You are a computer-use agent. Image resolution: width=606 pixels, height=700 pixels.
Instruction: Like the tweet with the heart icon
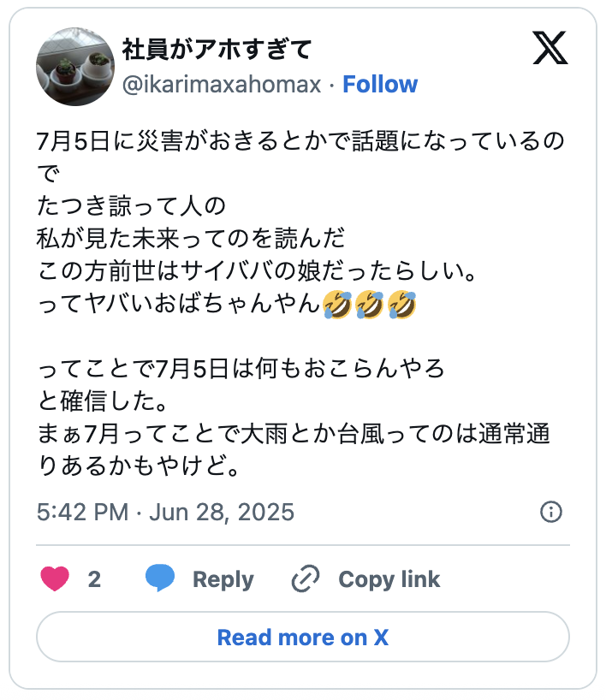55,579
